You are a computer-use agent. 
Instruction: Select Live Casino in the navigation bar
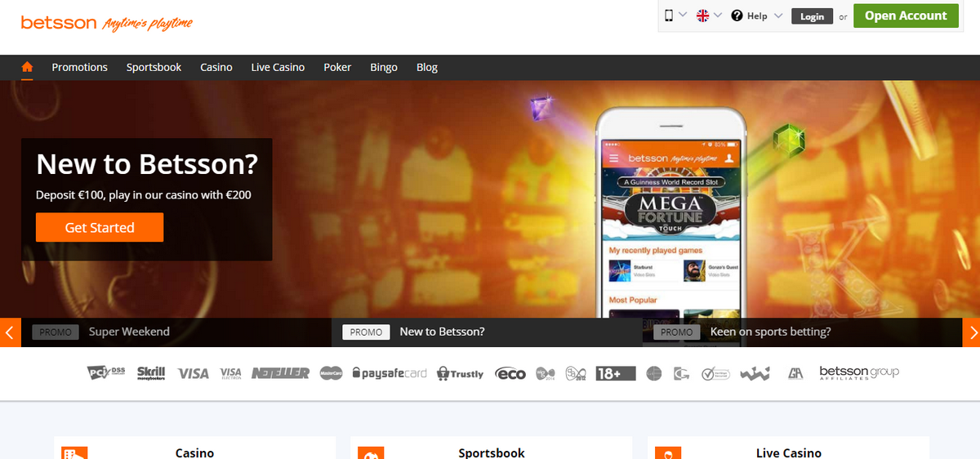(x=278, y=67)
